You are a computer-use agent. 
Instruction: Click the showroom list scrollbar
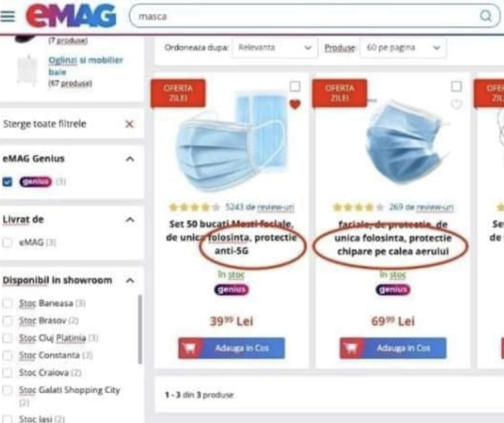coord(140,330)
